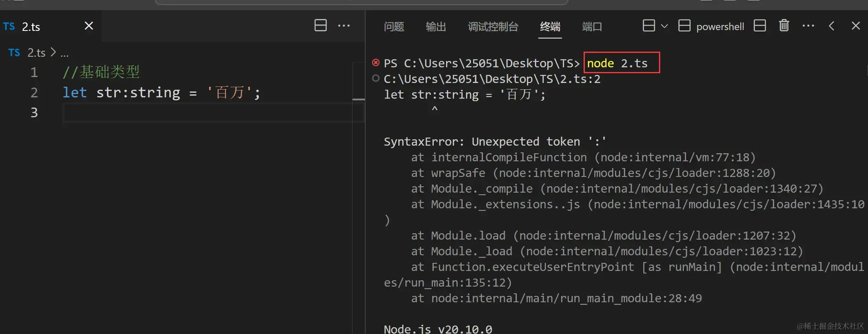Open the editor's more actions ellipsis
This screenshot has height=334, width=868.
[344, 26]
